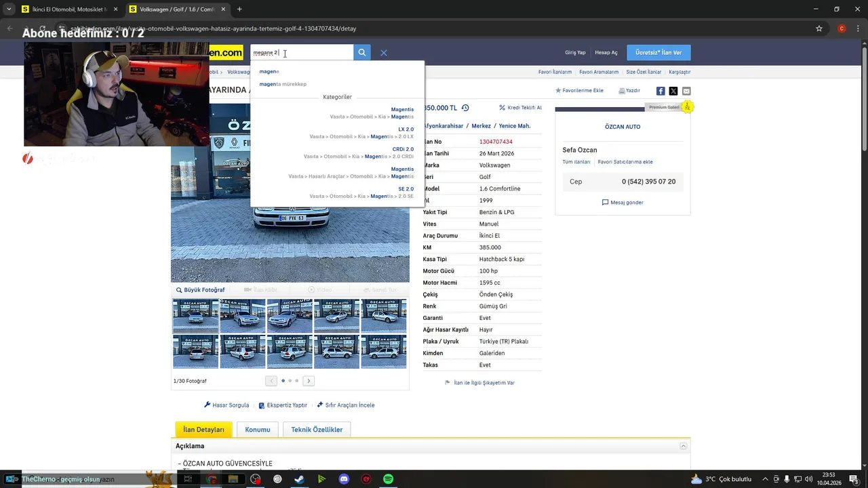Click Favori Satıcılarıma ekle
The image size is (868, 488).
click(625, 162)
